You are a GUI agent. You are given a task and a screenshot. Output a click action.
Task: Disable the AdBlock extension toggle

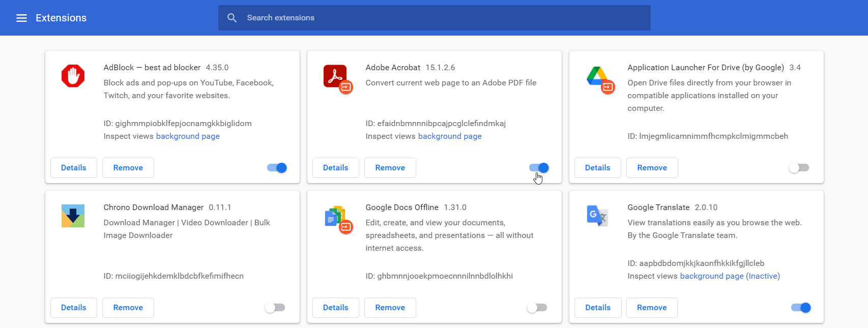pyautogui.click(x=277, y=168)
